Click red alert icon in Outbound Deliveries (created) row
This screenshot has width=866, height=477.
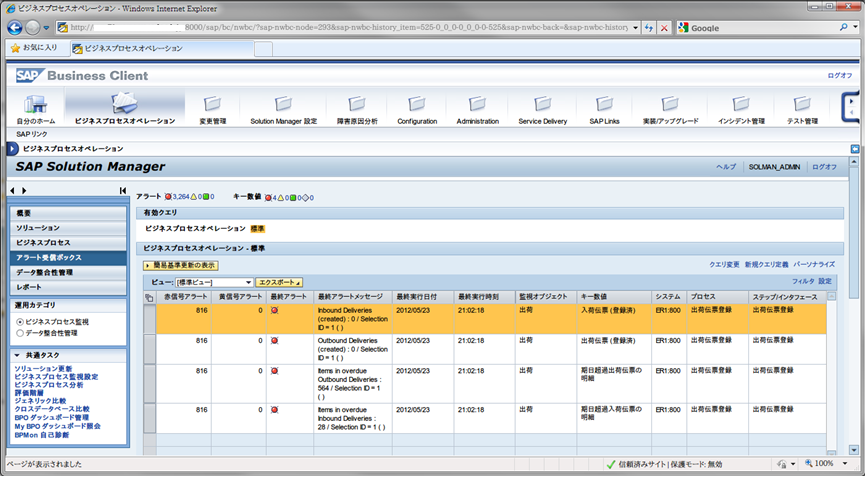274,341
